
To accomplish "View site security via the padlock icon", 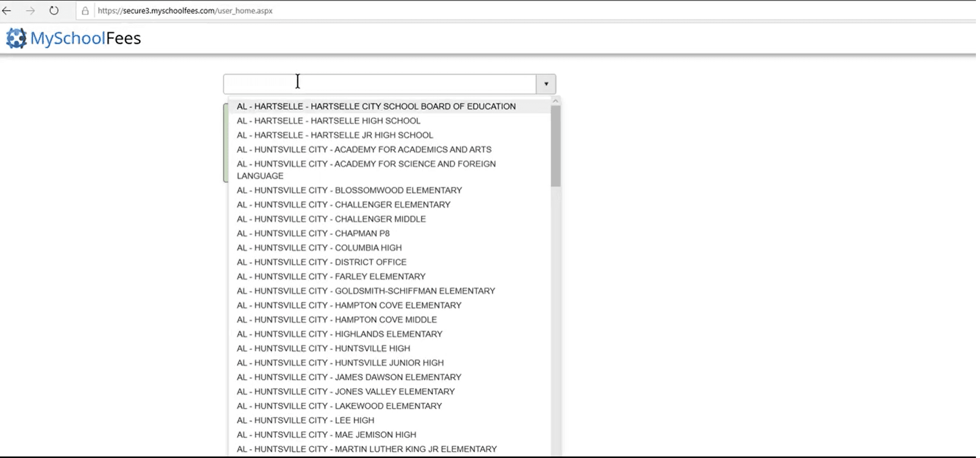I will click(85, 11).
